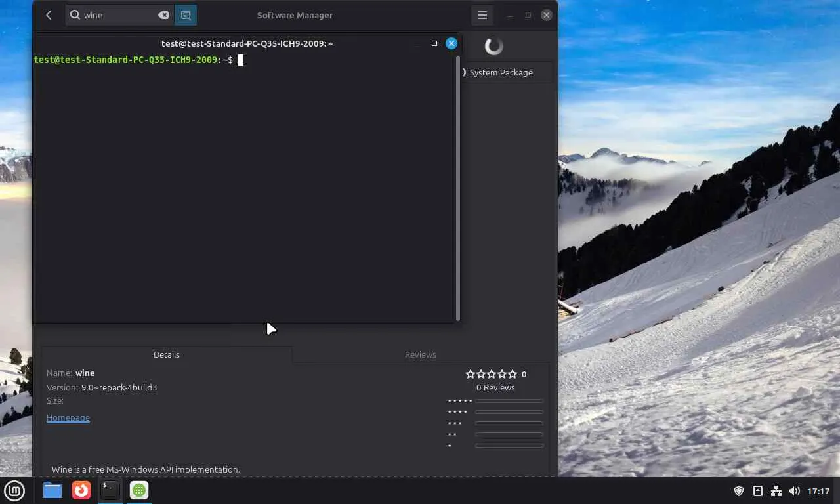The width and height of the screenshot is (840, 504).
Task: Minimize the terminal window
Action: point(417,43)
